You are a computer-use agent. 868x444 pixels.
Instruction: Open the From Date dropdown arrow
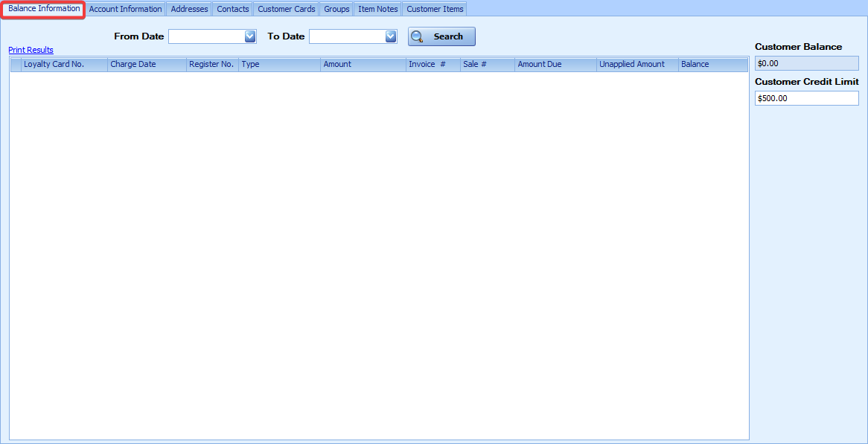[x=250, y=36]
